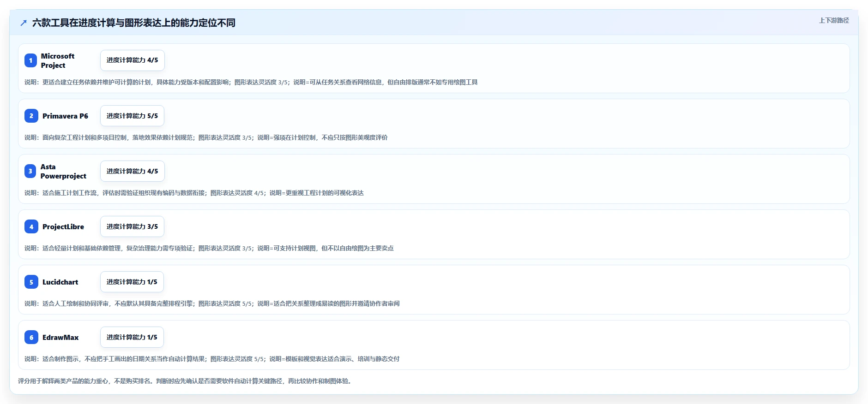Click the description starting 更适合建立任务依赖
The height and width of the screenshot is (404, 868).
(251, 82)
